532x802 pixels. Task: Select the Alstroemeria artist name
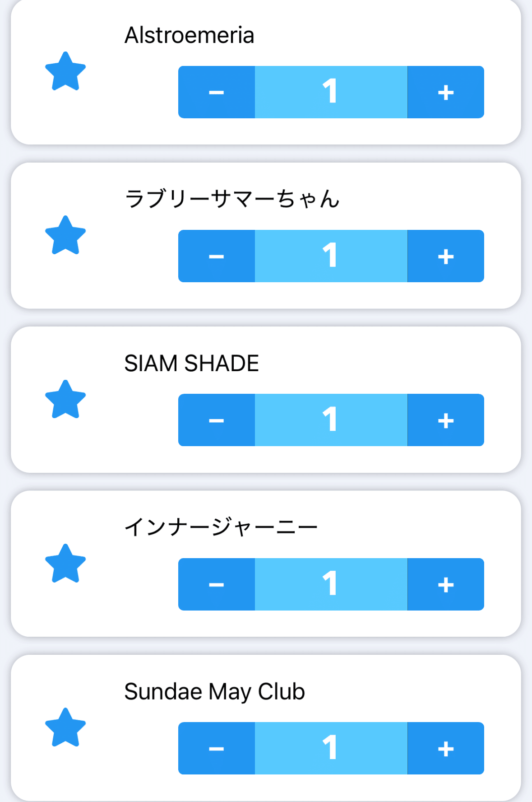click(189, 35)
